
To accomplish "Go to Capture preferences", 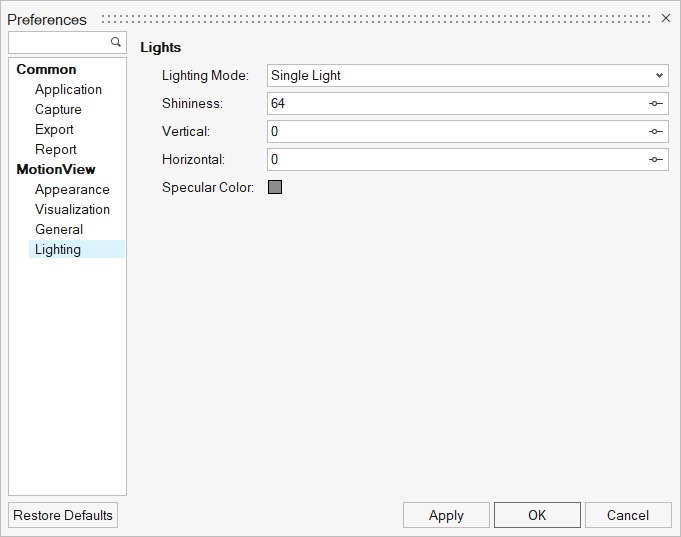I will tap(58, 109).
